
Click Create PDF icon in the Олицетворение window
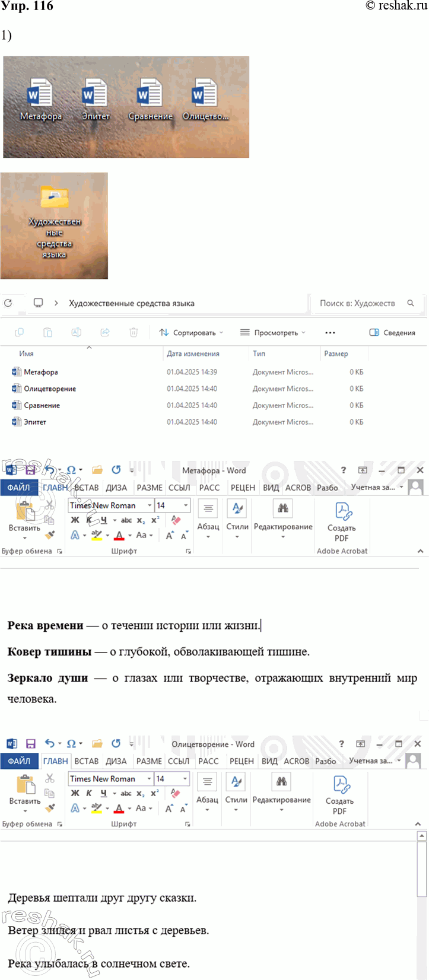pyautogui.click(x=340, y=785)
